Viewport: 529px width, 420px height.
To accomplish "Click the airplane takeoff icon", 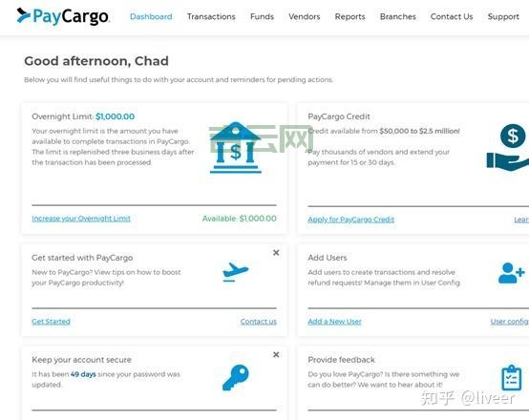I will coord(236,272).
